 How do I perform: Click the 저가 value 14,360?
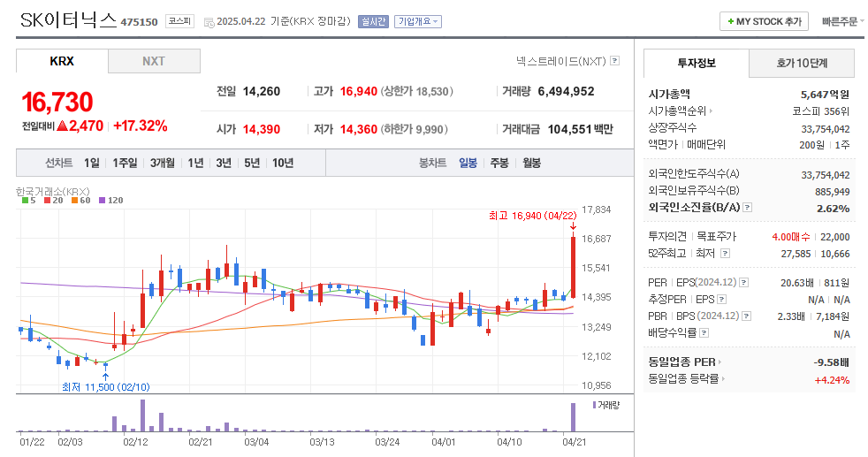359,129
